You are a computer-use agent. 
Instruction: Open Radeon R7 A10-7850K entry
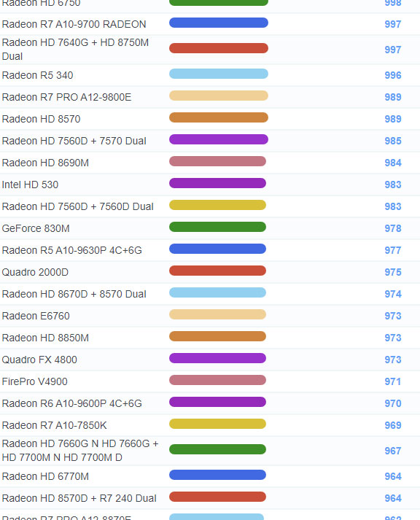pyautogui.click(x=55, y=425)
